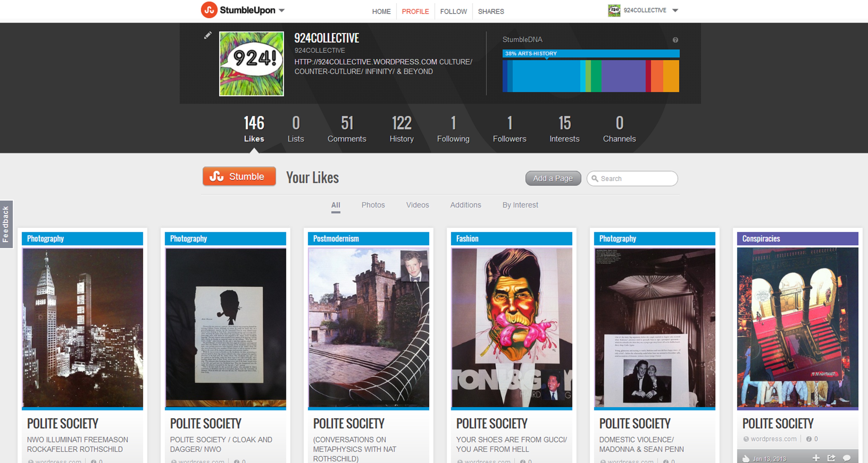Click the pencil edit profile icon

(x=208, y=35)
